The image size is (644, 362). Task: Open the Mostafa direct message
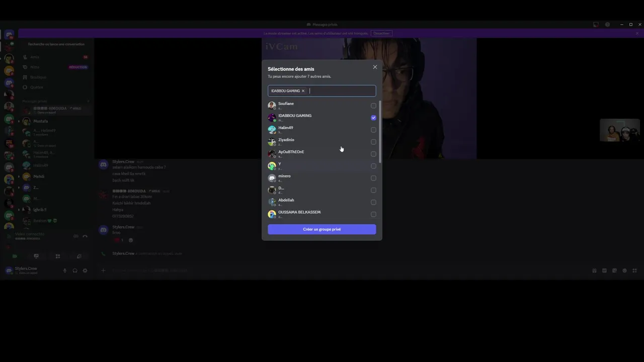pos(55,121)
